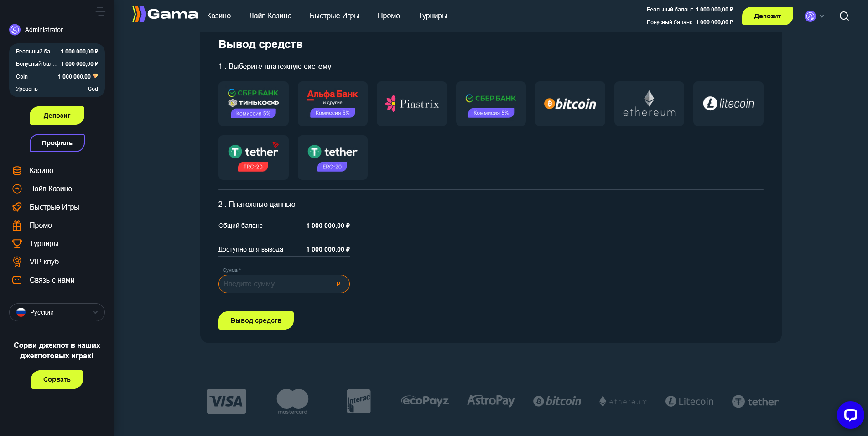The height and width of the screenshot is (436, 868).
Task: Select Tether TRC-20 option
Action: point(253,157)
